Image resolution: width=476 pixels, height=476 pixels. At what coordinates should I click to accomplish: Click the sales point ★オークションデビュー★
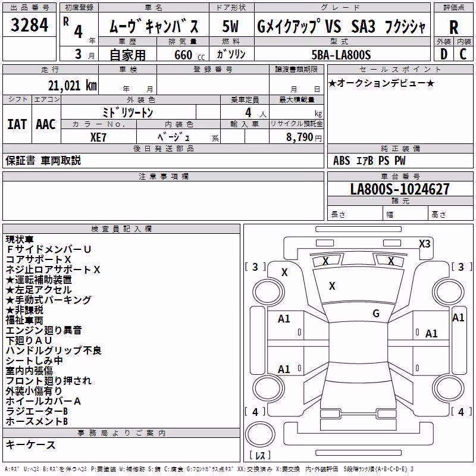point(381,83)
